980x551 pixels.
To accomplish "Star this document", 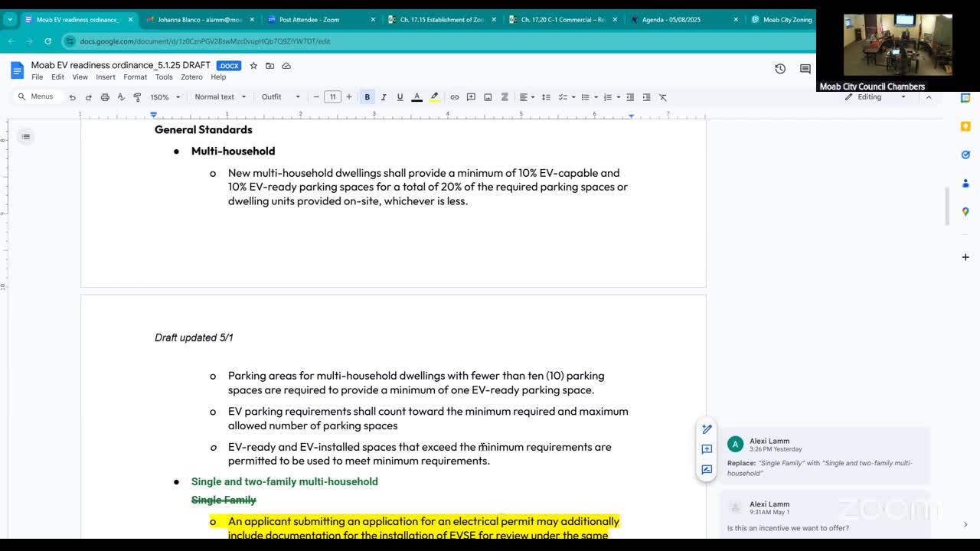I will 253,66.
